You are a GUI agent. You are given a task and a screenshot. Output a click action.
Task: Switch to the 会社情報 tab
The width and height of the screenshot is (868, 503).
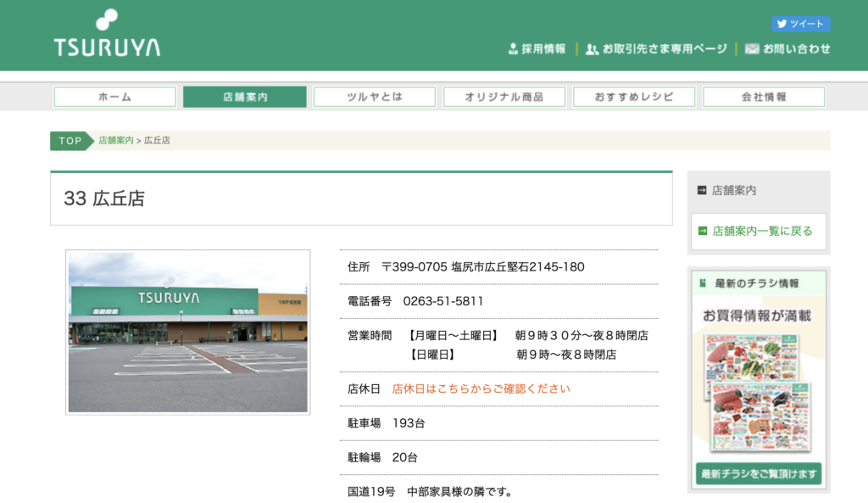[x=764, y=97]
